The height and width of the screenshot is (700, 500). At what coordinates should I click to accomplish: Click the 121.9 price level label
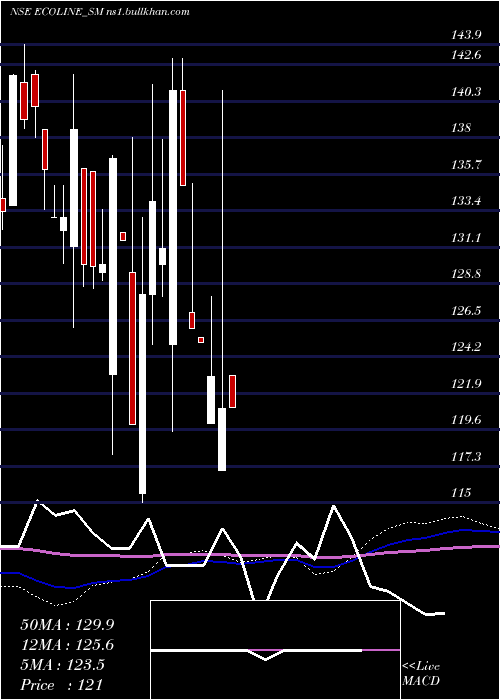(x=466, y=383)
